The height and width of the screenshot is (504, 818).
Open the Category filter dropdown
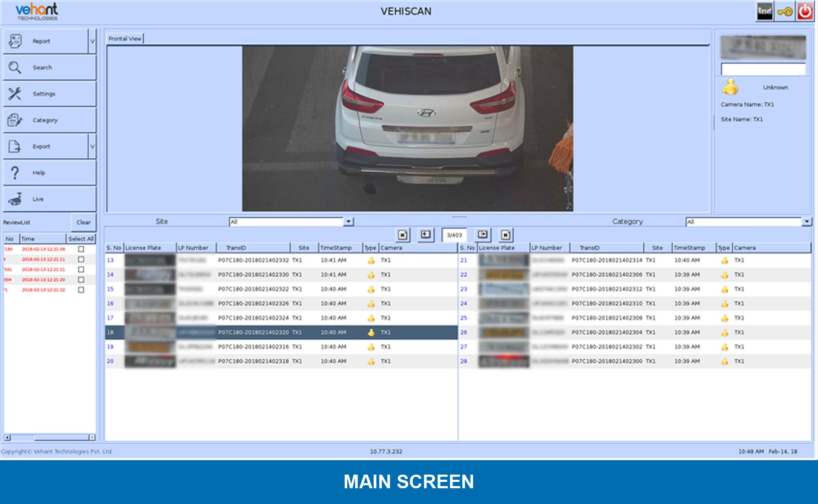[x=806, y=222]
